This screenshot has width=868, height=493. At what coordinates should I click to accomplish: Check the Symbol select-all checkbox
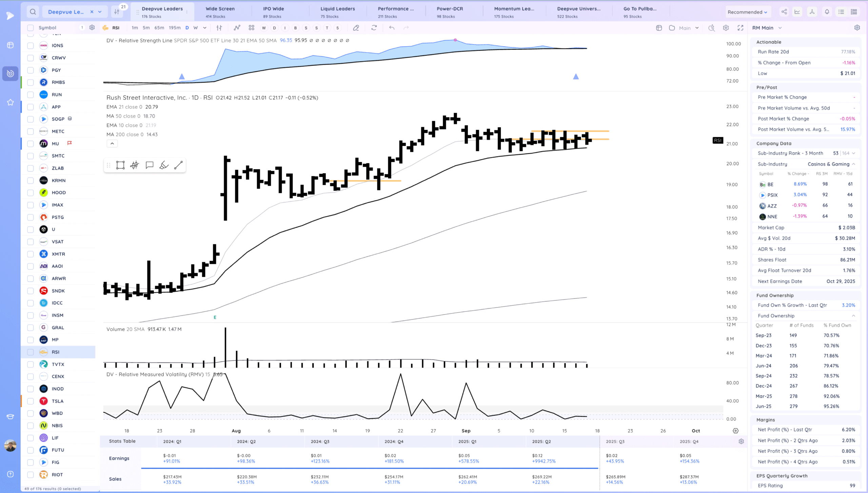(x=31, y=28)
